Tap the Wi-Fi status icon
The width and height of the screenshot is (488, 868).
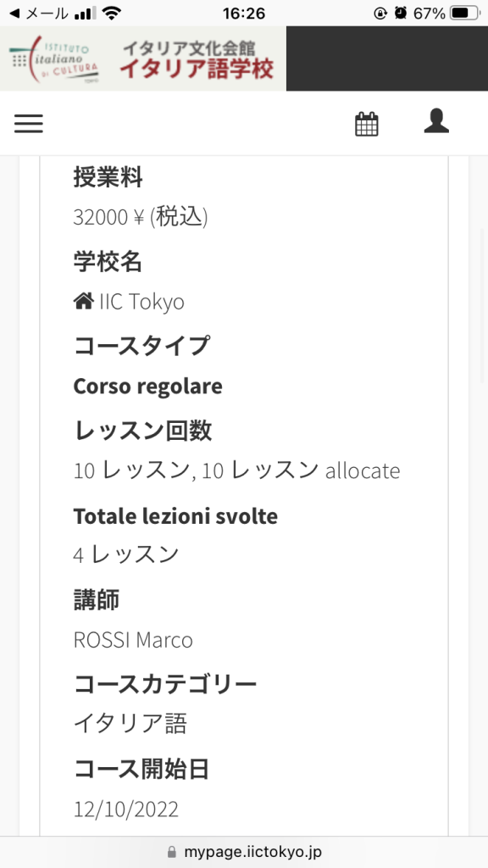tap(112, 14)
